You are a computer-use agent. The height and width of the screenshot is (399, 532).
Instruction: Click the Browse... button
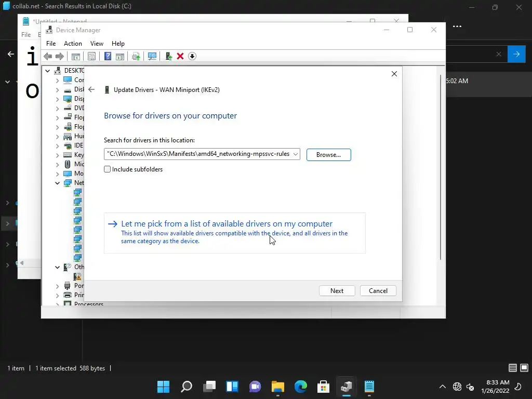point(328,155)
